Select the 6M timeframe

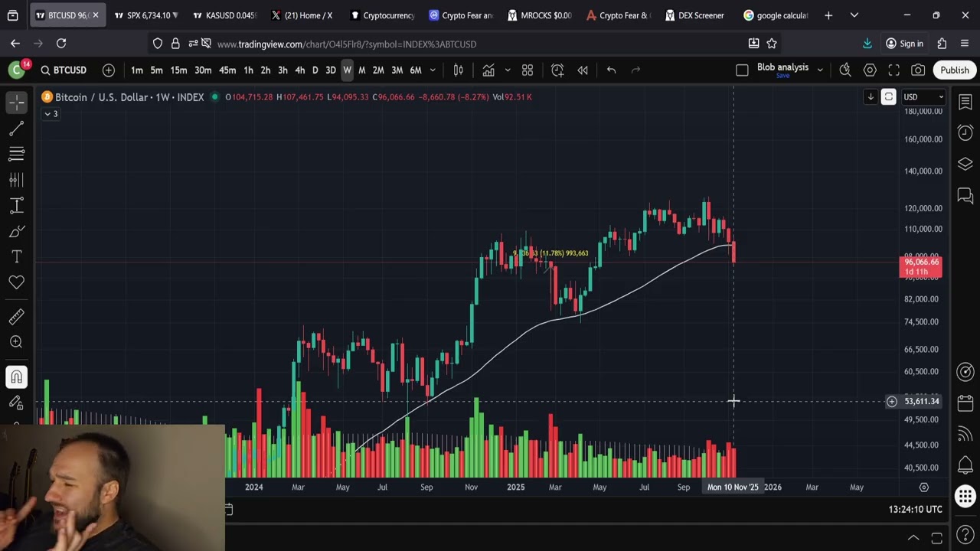416,70
